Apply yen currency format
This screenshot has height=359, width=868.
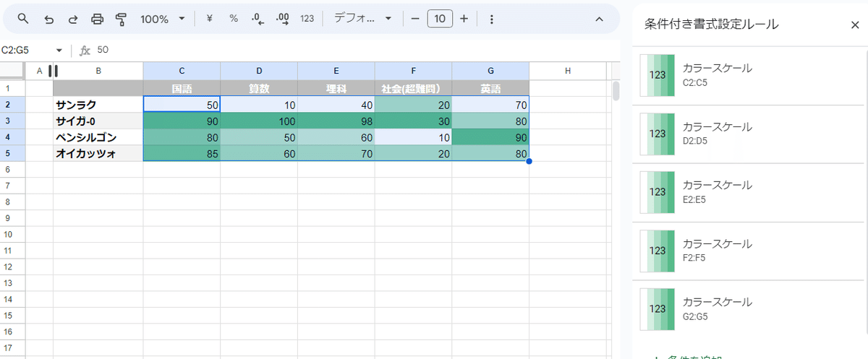click(210, 19)
